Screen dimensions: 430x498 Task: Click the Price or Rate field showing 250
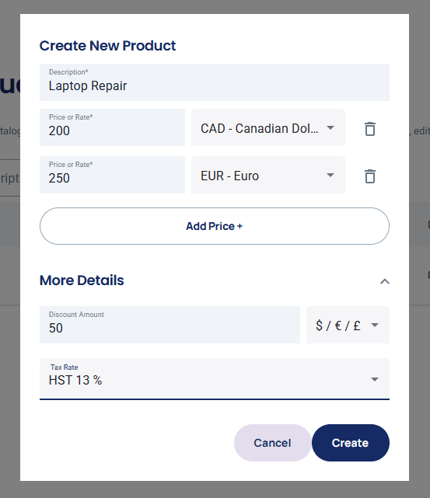pos(112,175)
